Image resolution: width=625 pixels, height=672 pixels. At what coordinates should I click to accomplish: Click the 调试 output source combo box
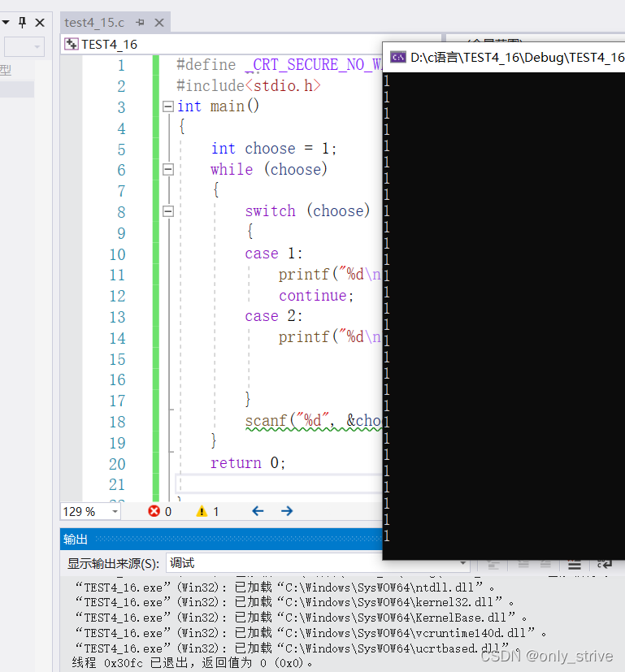[317, 563]
